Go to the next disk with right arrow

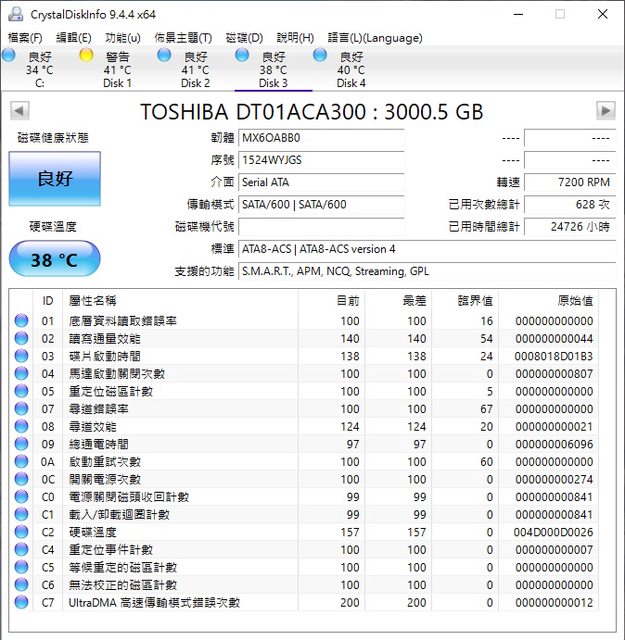coord(605,110)
